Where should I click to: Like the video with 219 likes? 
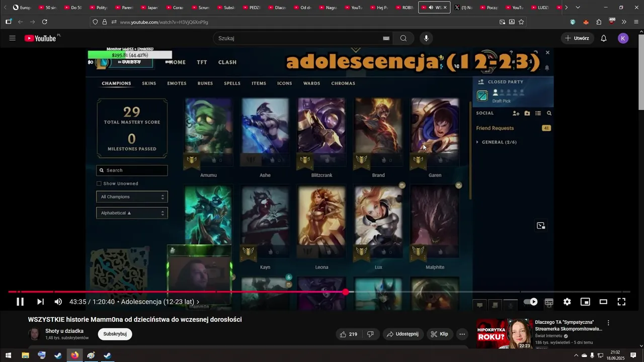point(348,334)
